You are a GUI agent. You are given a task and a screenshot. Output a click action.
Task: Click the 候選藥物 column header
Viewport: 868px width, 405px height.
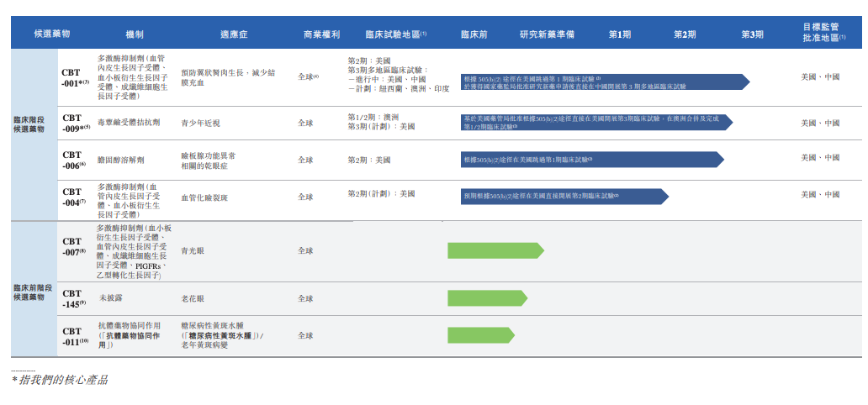52,34
